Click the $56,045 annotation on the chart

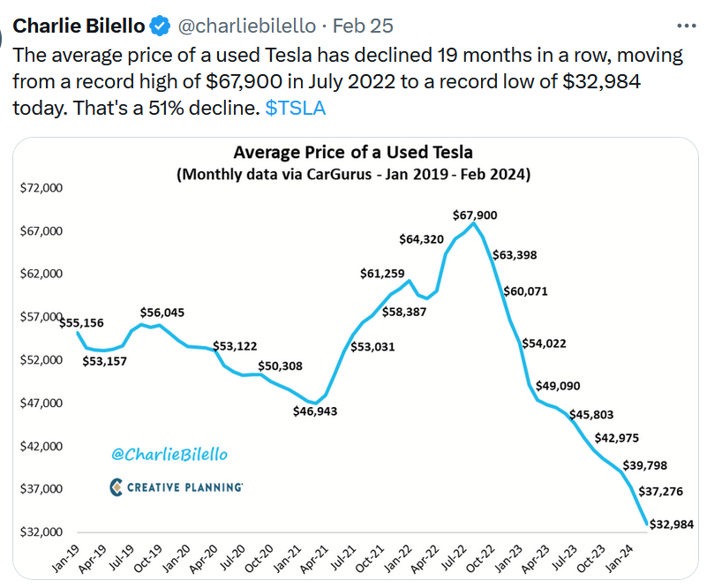coord(162,312)
